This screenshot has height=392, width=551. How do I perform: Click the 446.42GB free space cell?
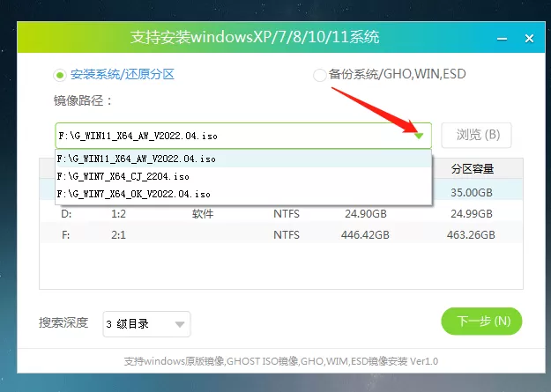point(365,234)
